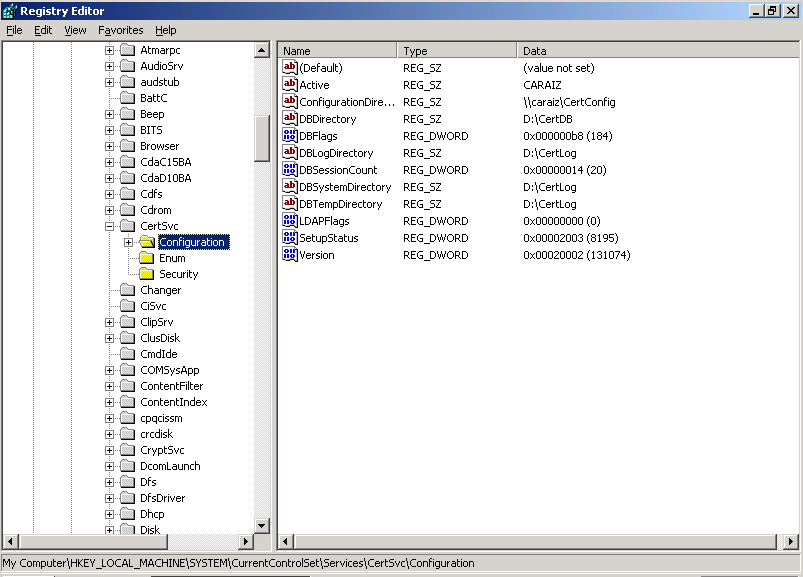
Task: Expand the Atmarpc key node
Action: (x=110, y=50)
